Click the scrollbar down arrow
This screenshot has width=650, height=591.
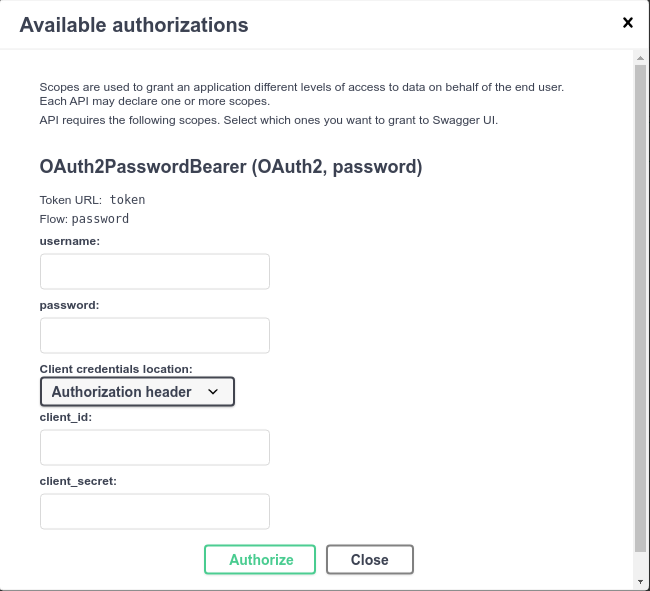(640, 581)
